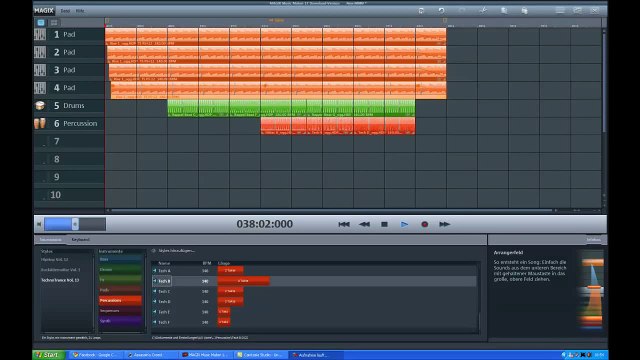This screenshot has width=640, height=360.
Task: Select the Fx instrument category
Action: click(x=120, y=280)
